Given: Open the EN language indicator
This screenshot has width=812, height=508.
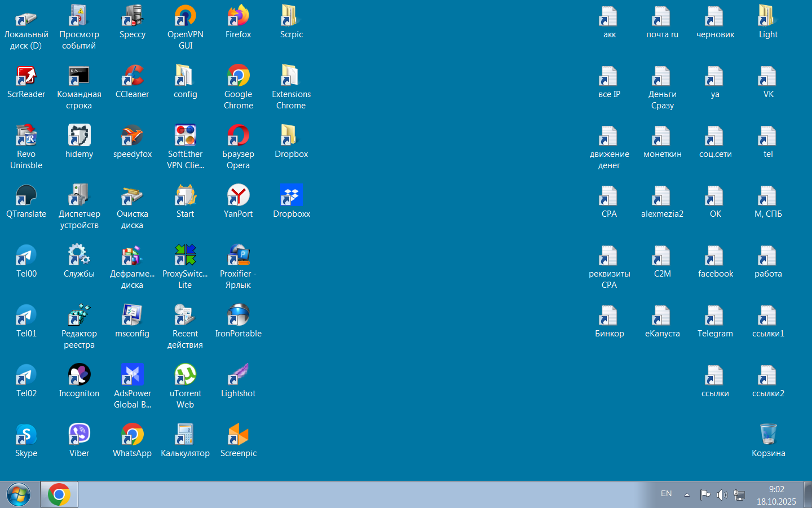Looking at the screenshot, I should point(666,494).
